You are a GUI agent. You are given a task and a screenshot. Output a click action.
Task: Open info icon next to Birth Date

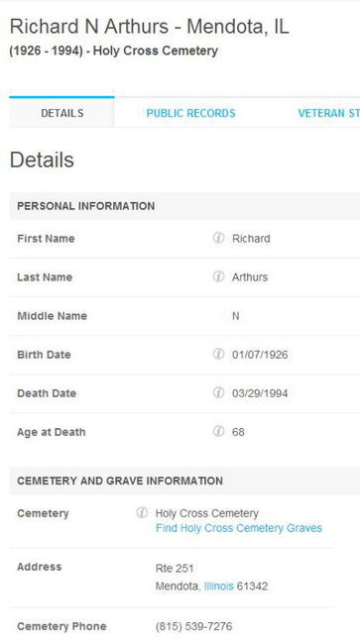[x=218, y=354]
